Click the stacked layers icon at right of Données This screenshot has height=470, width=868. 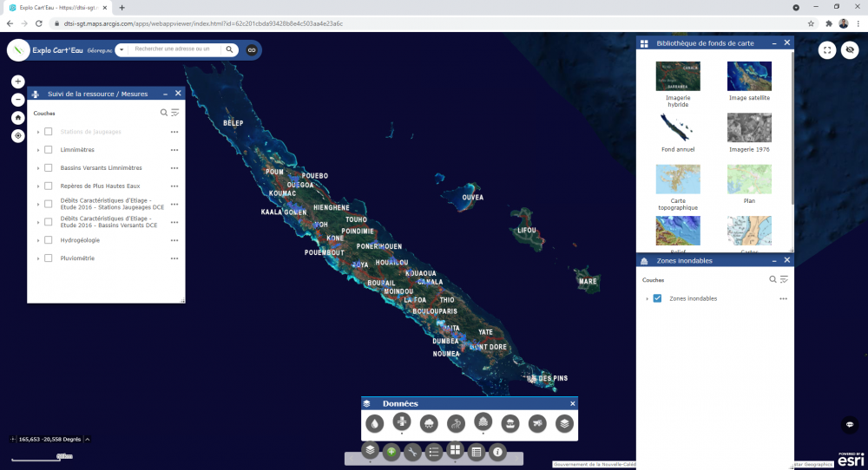pyautogui.click(x=565, y=423)
